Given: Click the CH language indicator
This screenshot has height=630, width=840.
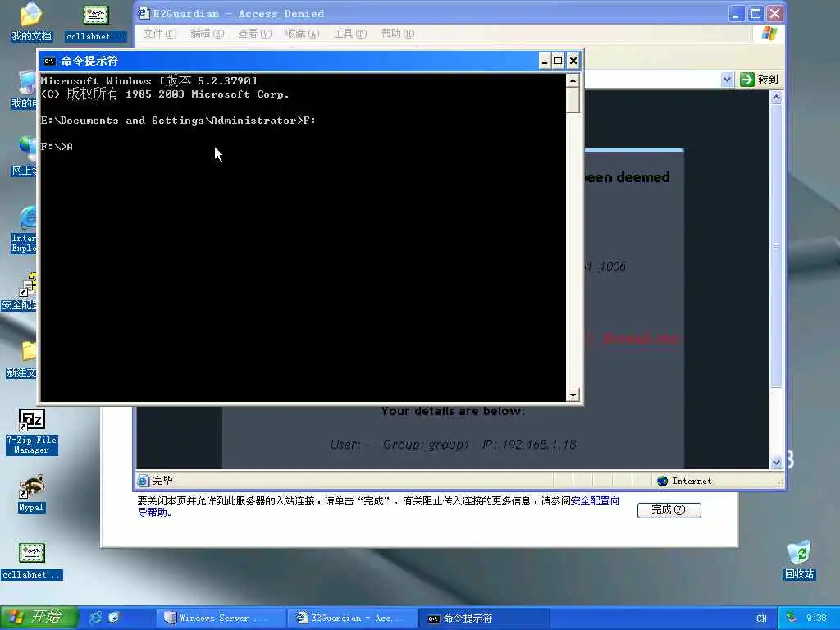Looking at the screenshot, I should [761, 618].
